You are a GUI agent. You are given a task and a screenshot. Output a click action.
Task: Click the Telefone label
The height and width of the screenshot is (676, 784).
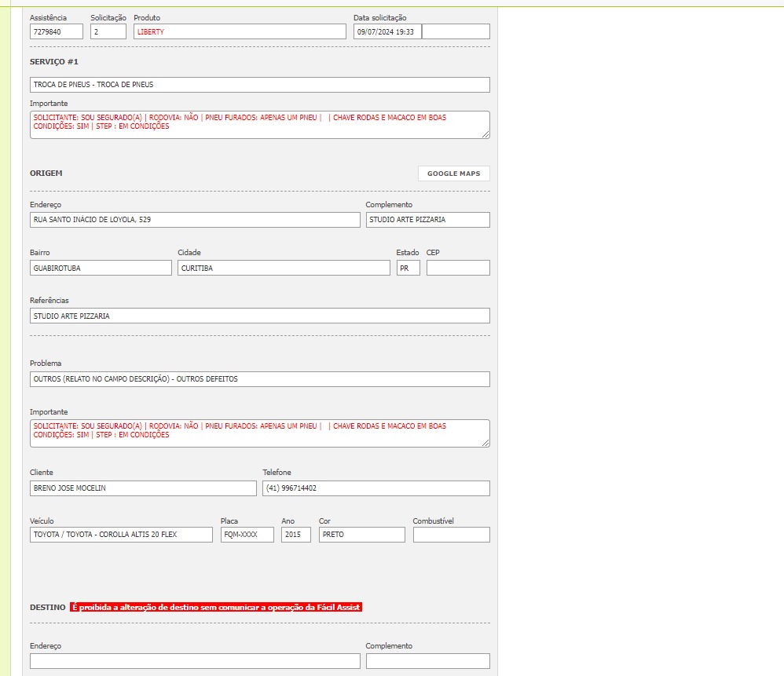tap(277, 472)
